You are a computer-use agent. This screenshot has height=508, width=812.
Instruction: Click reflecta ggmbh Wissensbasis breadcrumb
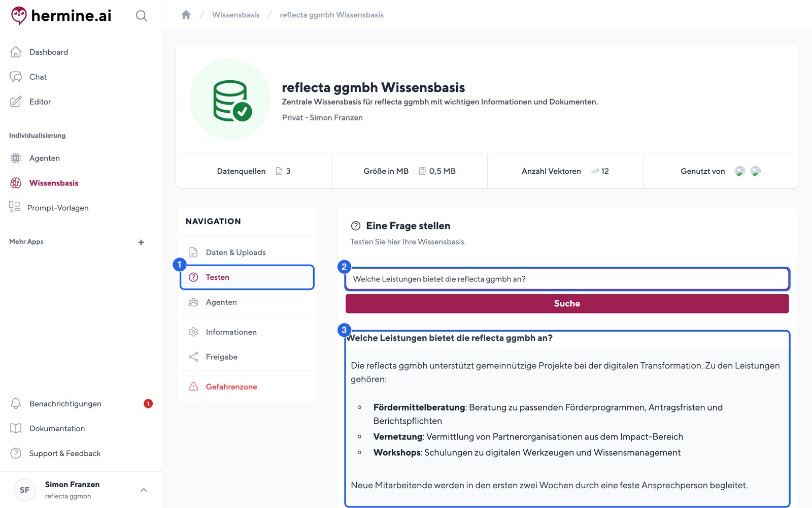point(331,15)
